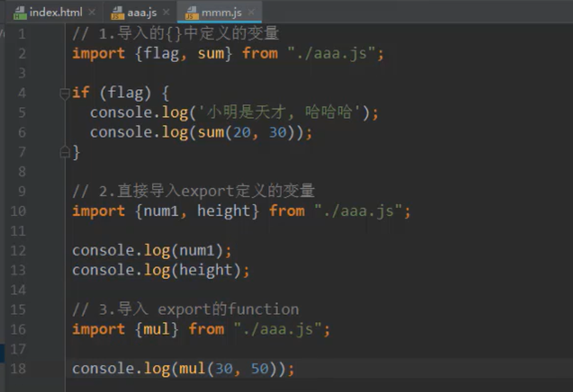Click 'mul' in the line 18 console.log
The height and width of the screenshot is (392, 573).
(192, 369)
